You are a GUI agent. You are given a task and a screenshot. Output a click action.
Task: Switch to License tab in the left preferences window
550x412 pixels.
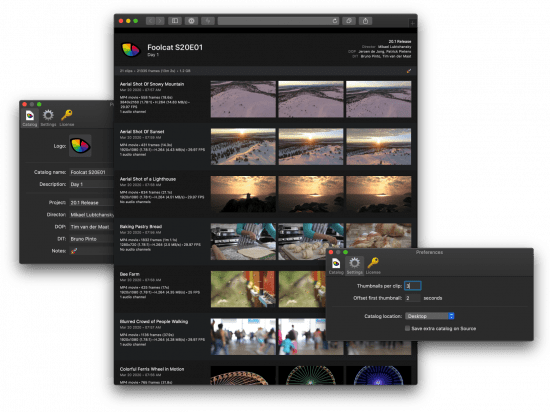click(x=67, y=118)
